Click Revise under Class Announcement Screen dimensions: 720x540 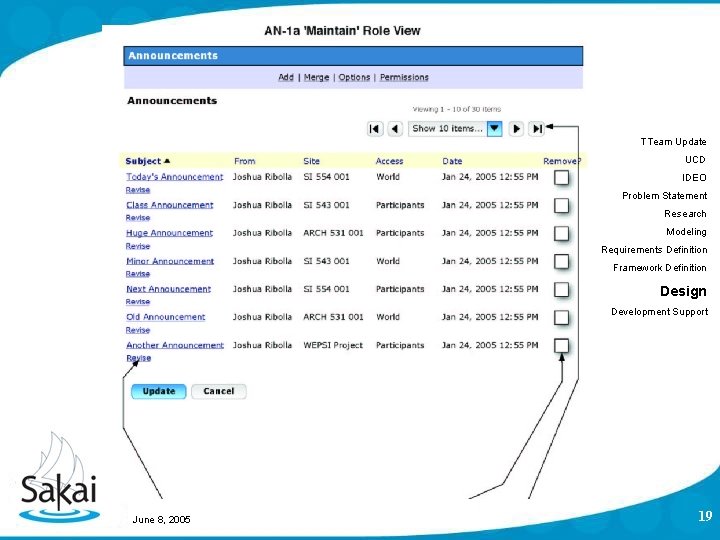point(138,218)
